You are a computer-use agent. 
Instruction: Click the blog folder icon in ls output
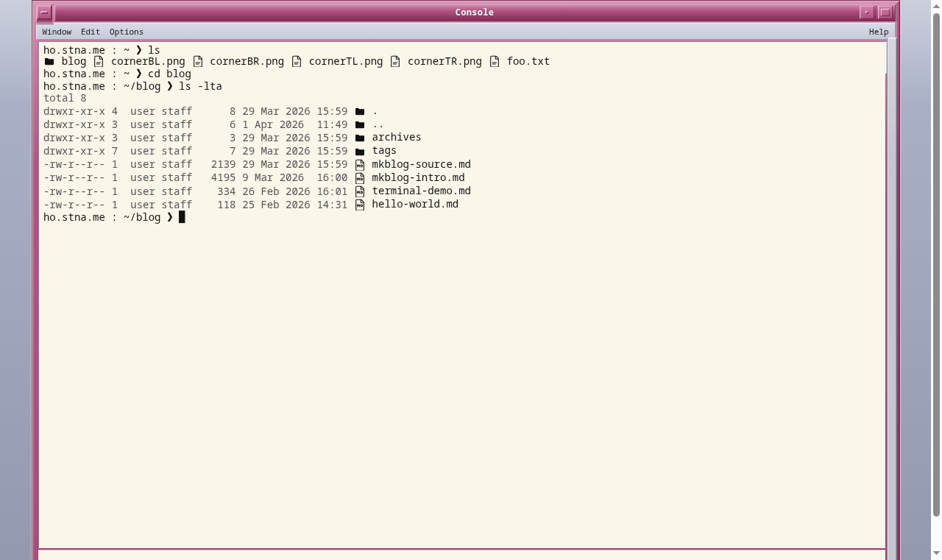click(49, 62)
